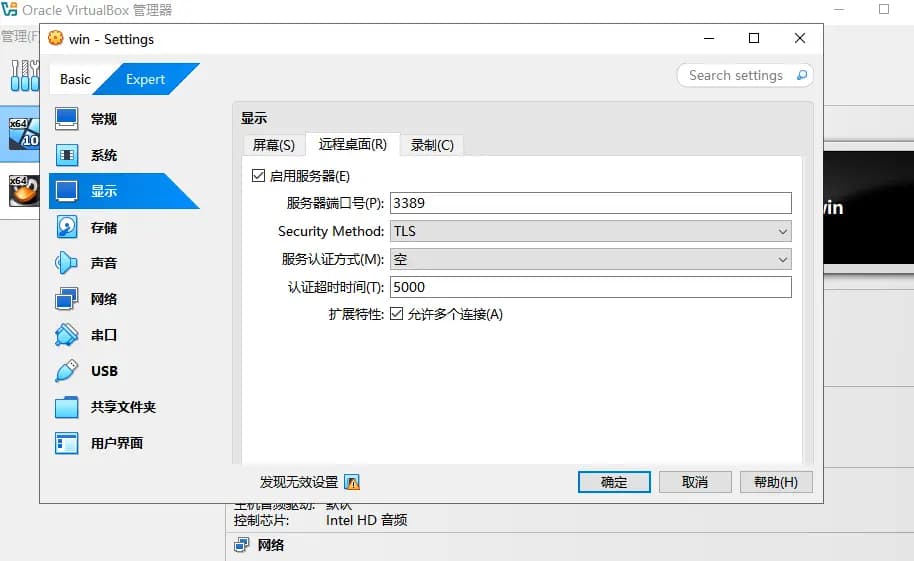Select the 显示 monitor icon in sidebar
Screen dimensions: 914x561
point(66,191)
